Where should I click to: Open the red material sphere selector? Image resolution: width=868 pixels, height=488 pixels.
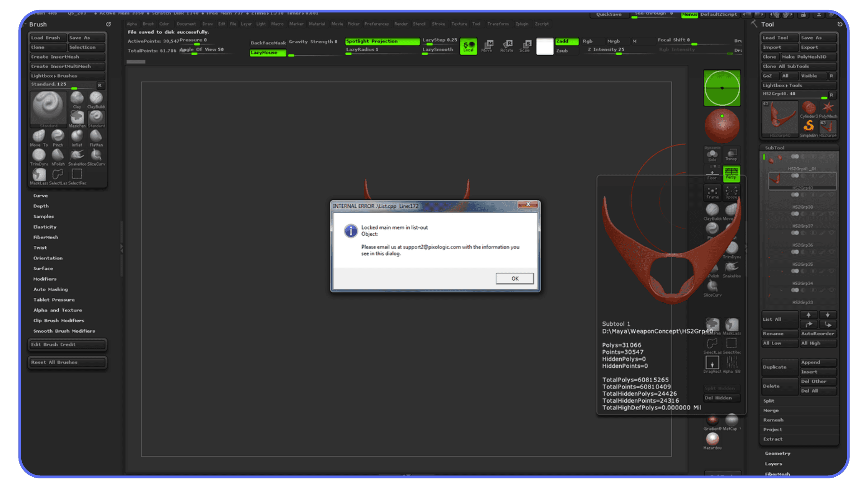click(x=722, y=126)
